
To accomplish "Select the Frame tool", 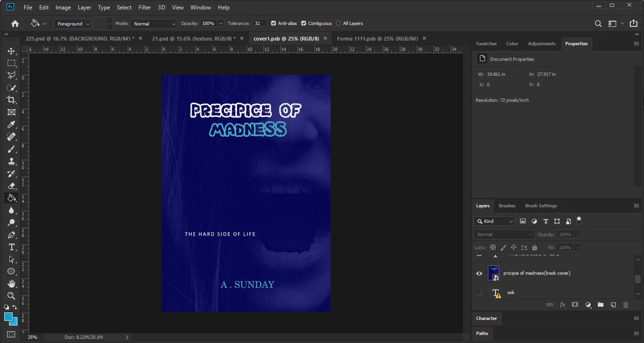I will (x=11, y=113).
